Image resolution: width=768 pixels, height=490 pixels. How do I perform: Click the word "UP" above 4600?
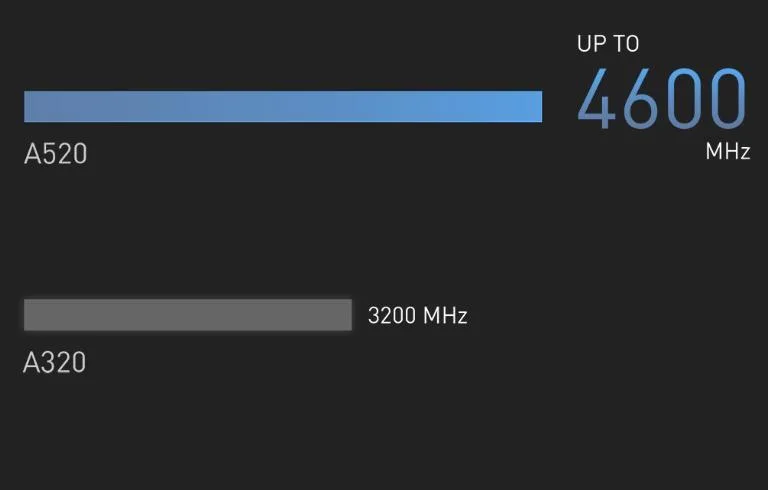pyautogui.click(x=592, y=44)
